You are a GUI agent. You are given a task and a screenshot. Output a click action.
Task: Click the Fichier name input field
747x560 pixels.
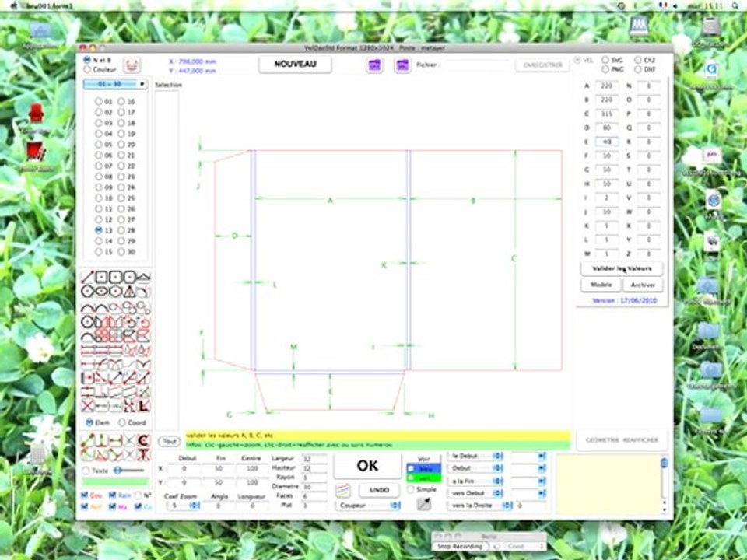pyautogui.click(x=477, y=65)
